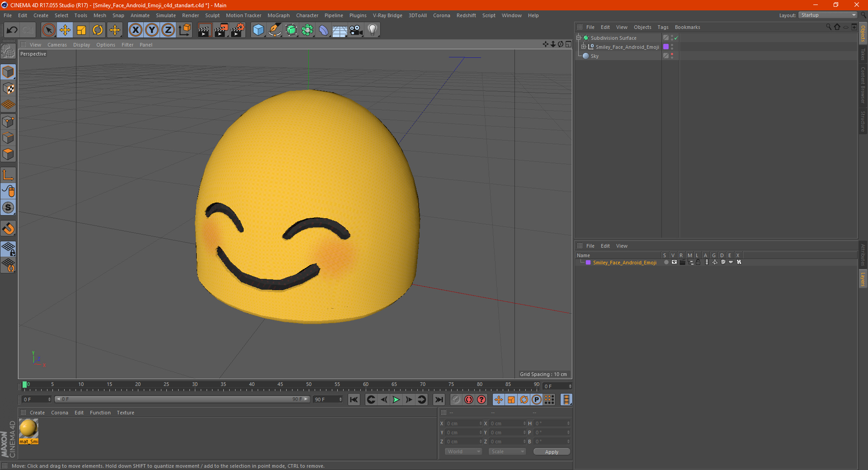The width and height of the screenshot is (868, 470).
Task: Toggle Z axis lock
Action: 168,30
